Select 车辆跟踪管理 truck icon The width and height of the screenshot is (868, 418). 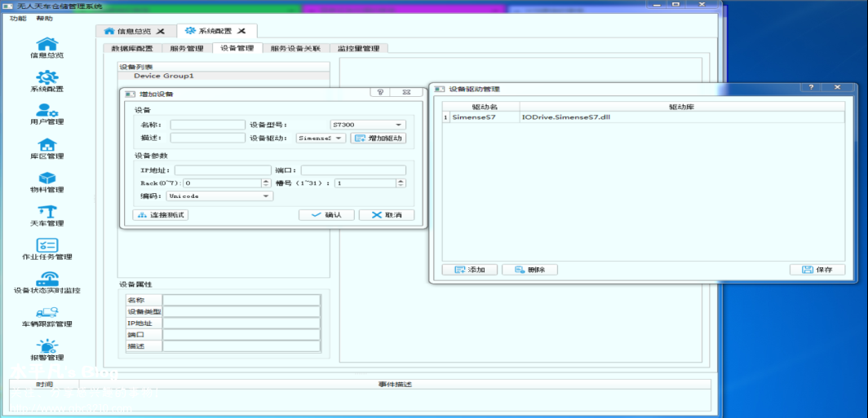(x=47, y=314)
